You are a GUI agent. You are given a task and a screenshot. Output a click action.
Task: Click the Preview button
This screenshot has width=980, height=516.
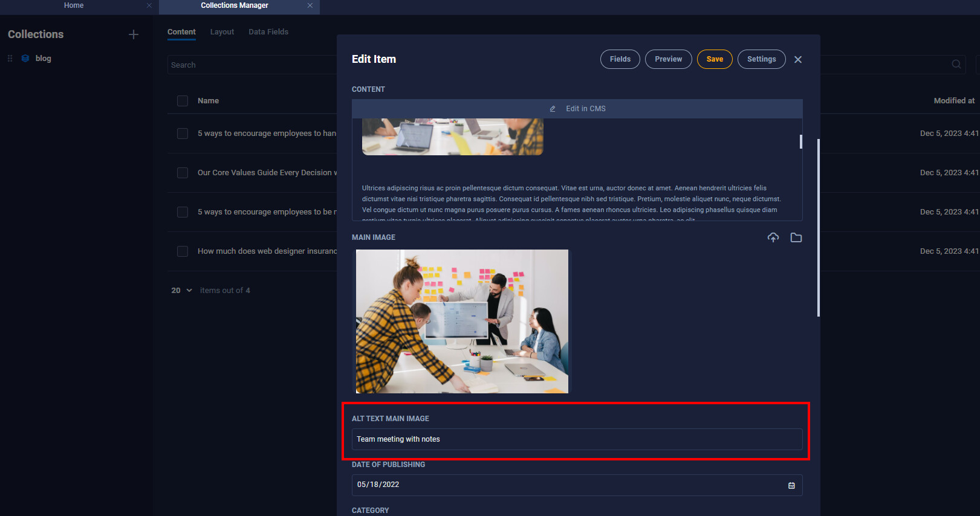(668, 59)
